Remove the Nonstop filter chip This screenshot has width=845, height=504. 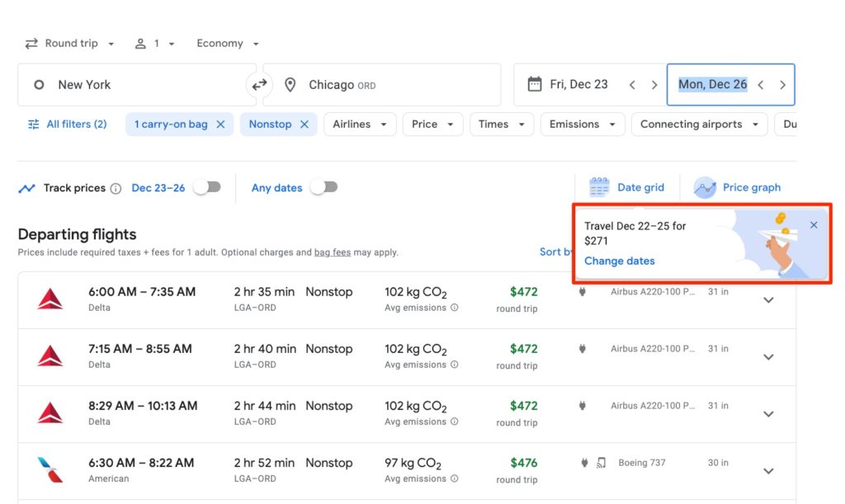click(x=304, y=125)
